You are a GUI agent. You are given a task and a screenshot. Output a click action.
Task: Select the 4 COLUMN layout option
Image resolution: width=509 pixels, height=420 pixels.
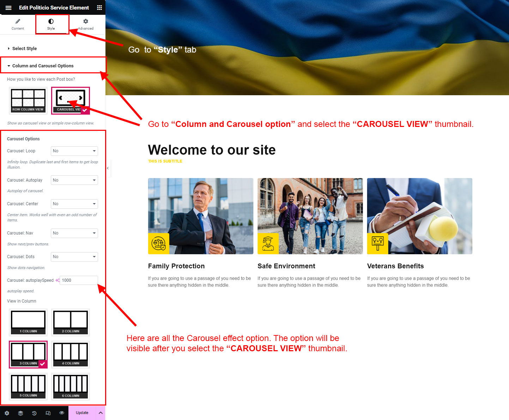(x=71, y=354)
